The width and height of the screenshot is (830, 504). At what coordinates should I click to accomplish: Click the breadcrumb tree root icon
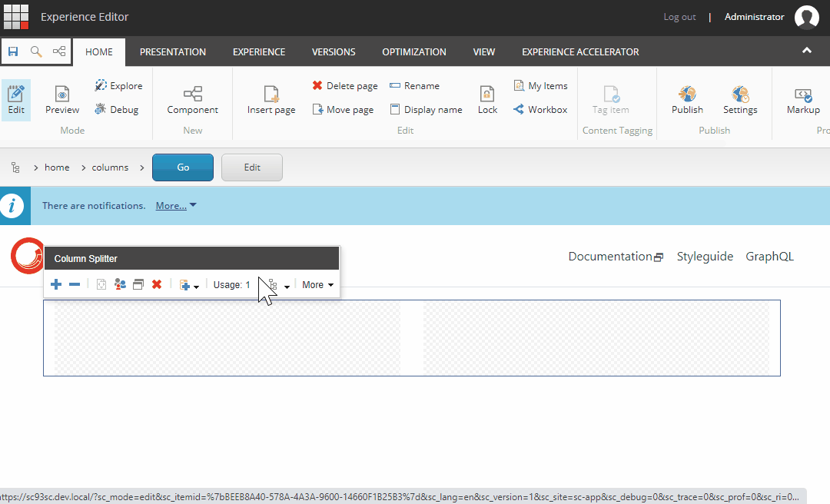click(x=15, y=167)
